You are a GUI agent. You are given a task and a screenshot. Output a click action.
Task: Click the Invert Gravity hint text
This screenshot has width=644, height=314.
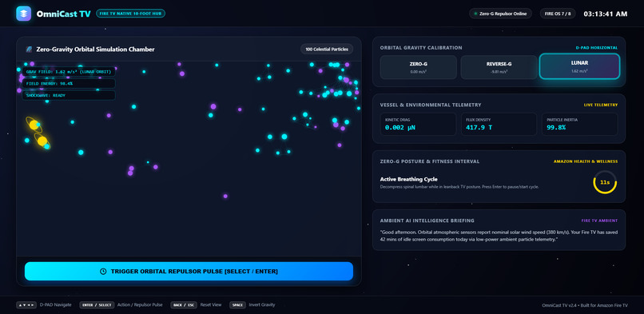pyautogui.click(x=261, y=305)
